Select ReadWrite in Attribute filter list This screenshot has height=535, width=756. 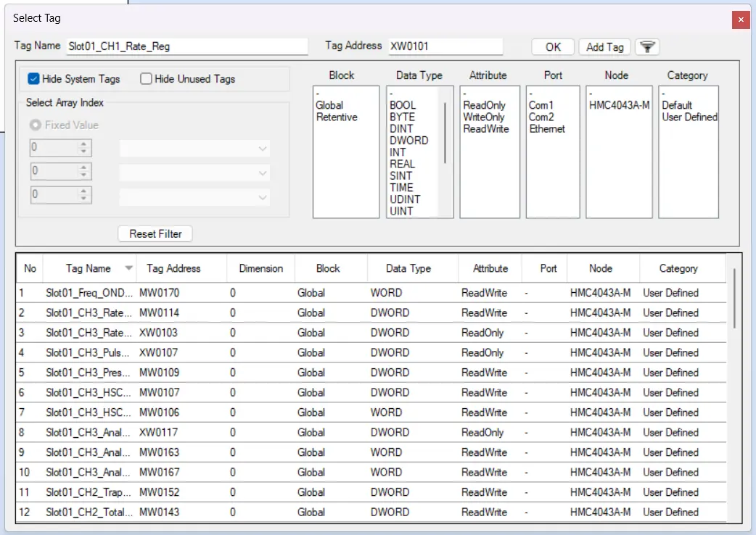pos(486,128)
